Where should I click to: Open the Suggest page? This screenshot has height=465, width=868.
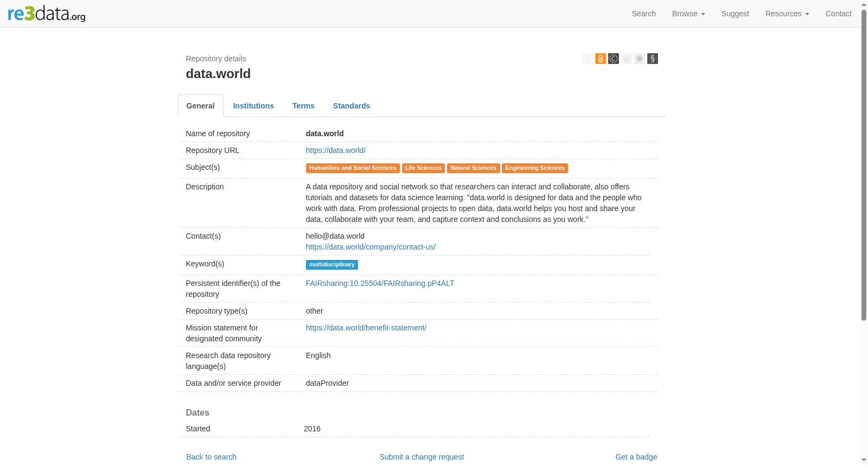point(735,14)
